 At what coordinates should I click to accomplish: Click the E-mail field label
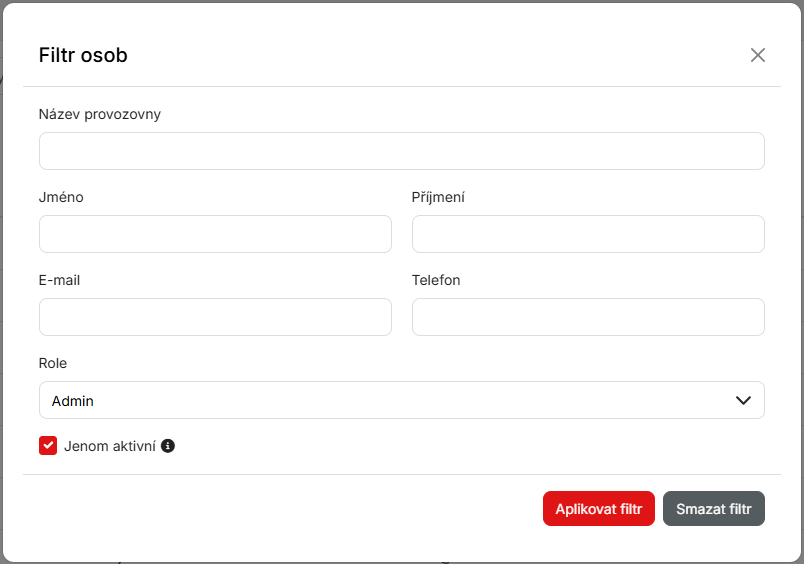tap(59, 280)
